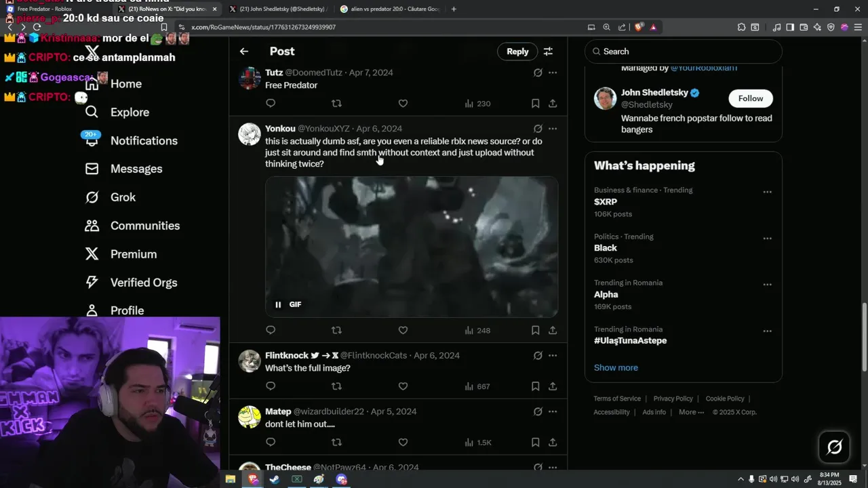View analytics showing 667 views
The height and width of the screenshot is (488, 868).
477,387
